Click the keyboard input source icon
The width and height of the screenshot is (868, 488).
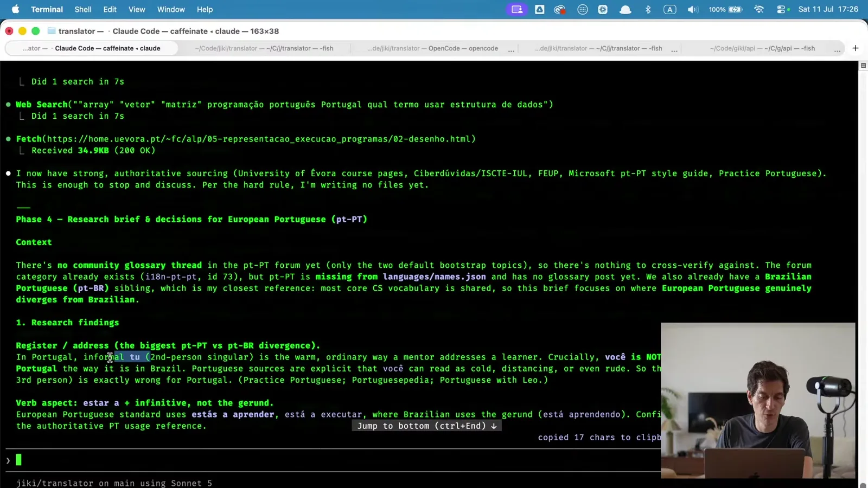(670, 9)
